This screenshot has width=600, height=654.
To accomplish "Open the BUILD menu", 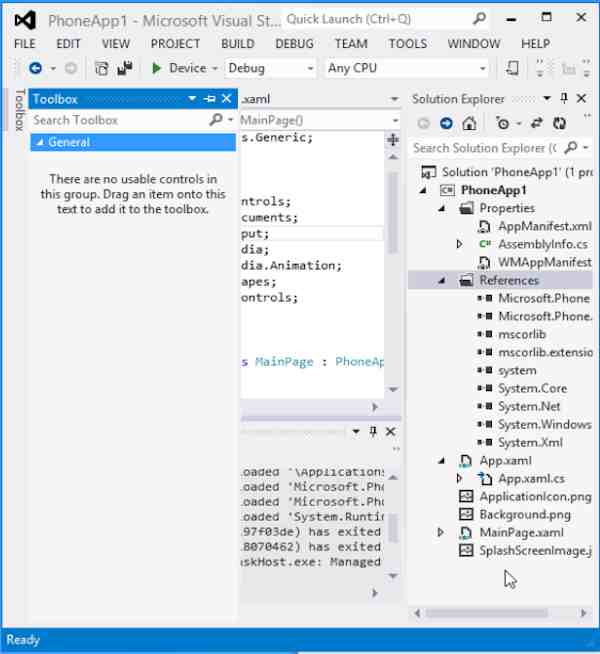I will (x=238, y=43).
